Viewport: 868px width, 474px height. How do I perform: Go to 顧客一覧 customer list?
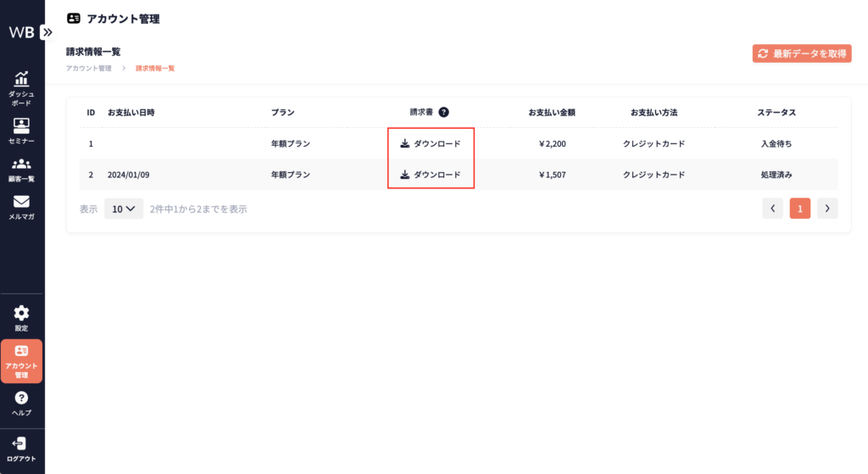point(21,170)
